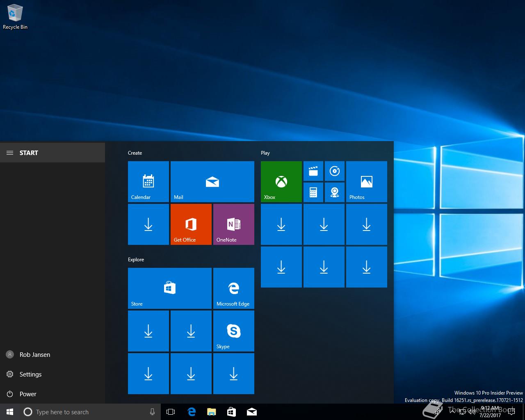Image resolution: width=525 pixels, height=420 pixels.
Task: Open the Photos tile
Action: (367, 182)
